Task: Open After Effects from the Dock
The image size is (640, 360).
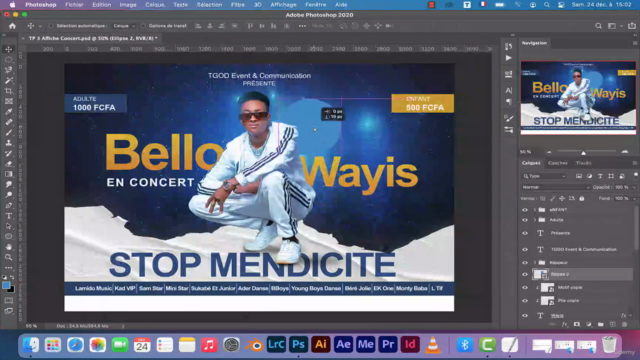Action: [x=343, y=345]
